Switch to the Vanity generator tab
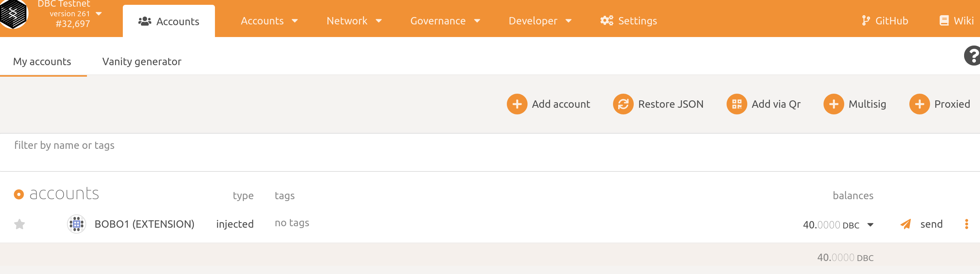The height and width of the screenshot is (274, 980). coord(142,61)
